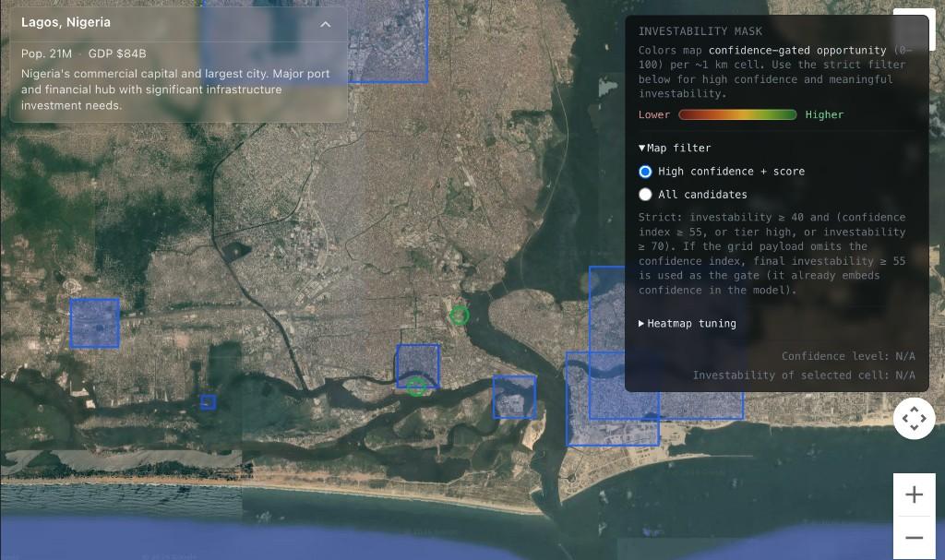The image size is (945, 560).
Task: Click the green circle marker below the central blue square
Action: [x=416, y=387]
